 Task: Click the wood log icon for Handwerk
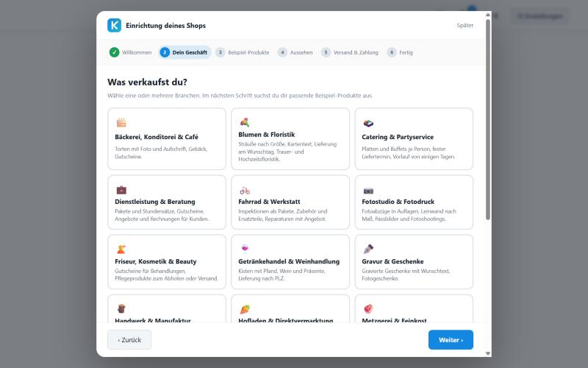pos(121,308)
